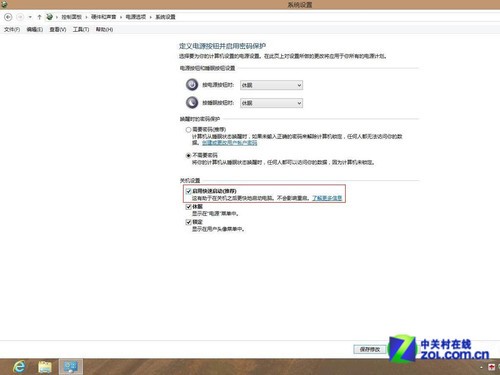Open Internet Explorer from the taskbar
The height and width of the screenshot is (375, 500).
19,367
